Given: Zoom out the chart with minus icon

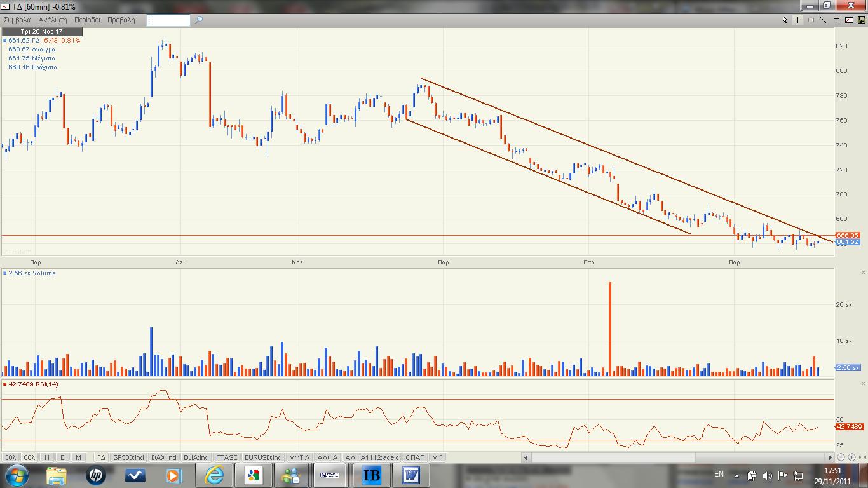Looking at the screenshot, I should click(841, 457).
